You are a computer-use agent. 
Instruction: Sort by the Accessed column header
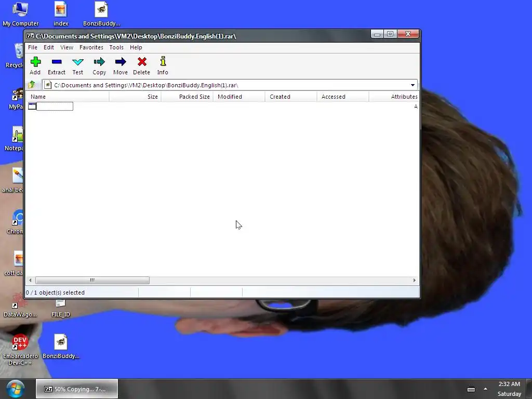click(x=343, y=97)
